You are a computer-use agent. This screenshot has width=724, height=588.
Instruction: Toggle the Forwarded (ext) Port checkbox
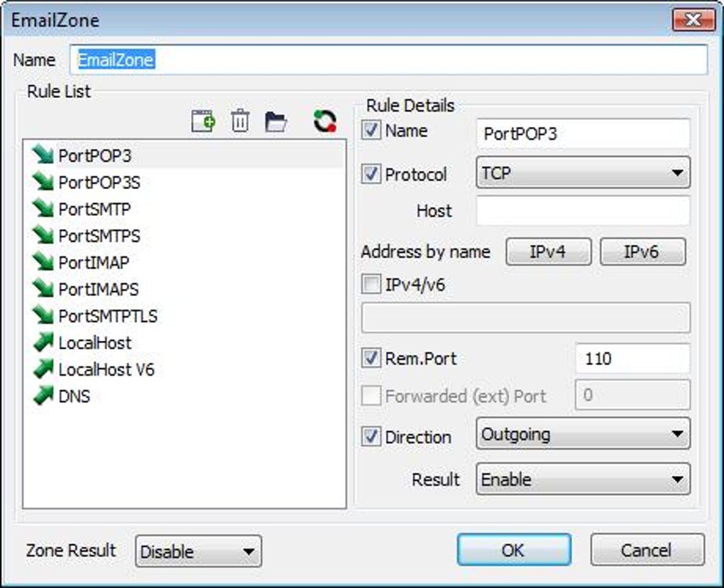[371, 396]
